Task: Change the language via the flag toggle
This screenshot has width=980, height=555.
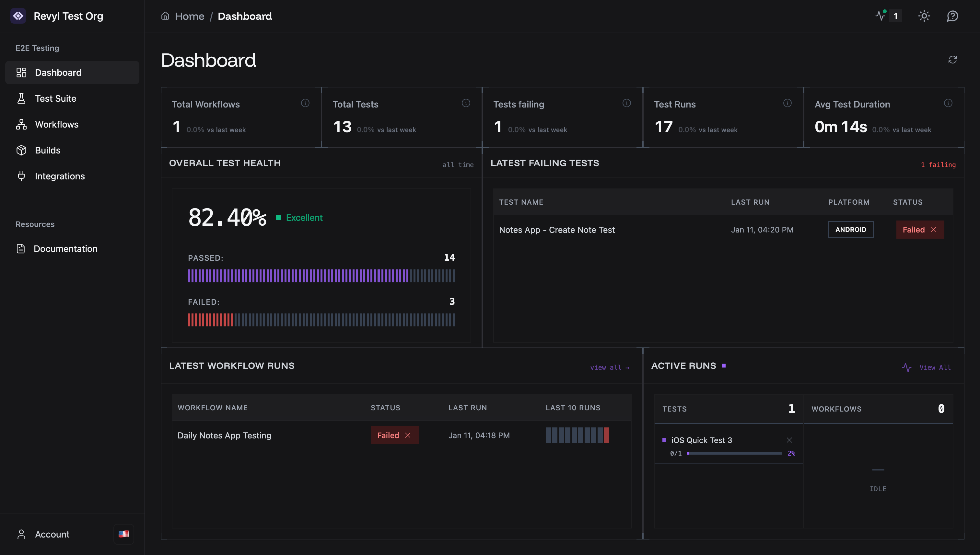Action: coord(123,534)
